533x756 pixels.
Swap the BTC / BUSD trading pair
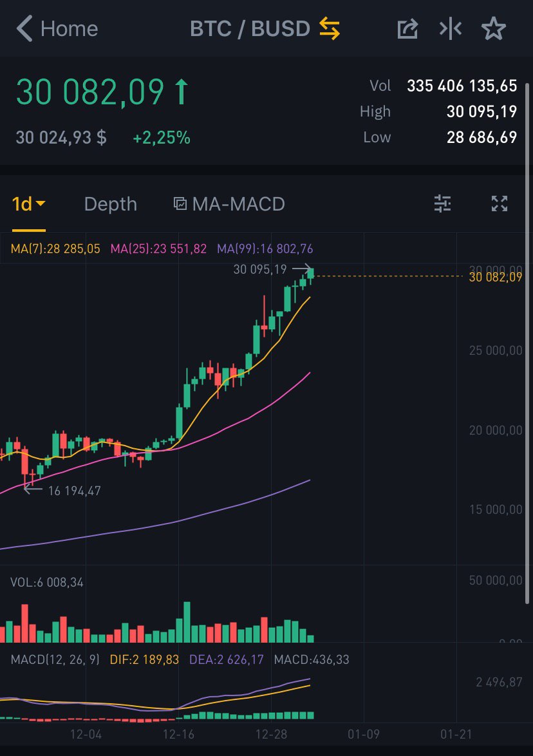click(329, 29)
